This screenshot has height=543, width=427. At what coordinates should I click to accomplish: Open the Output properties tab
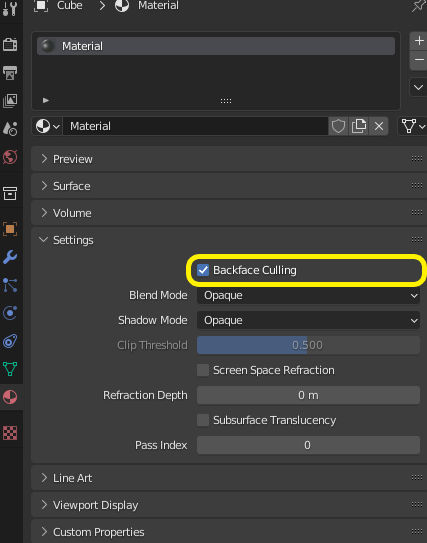10,73
